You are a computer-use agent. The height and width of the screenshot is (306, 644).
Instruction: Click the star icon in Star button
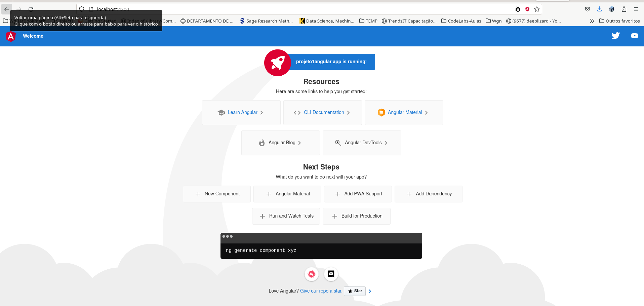coord(350,291)
